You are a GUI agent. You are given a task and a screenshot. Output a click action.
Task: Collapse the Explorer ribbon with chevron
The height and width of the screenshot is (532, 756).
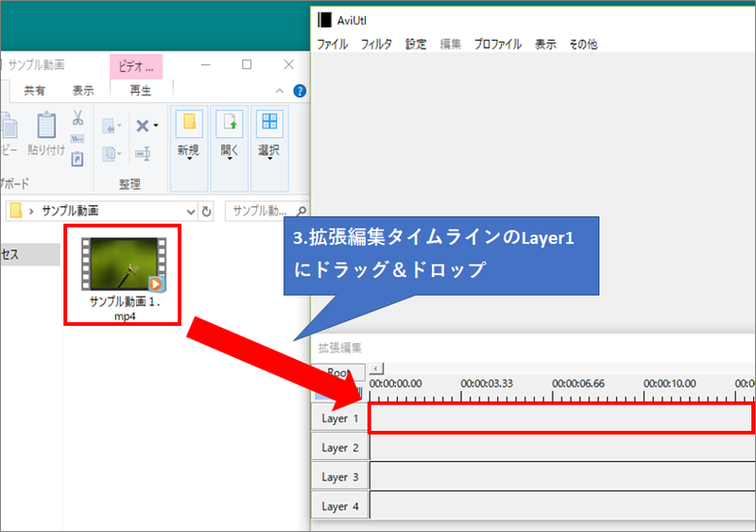click(x=280, y=91)
